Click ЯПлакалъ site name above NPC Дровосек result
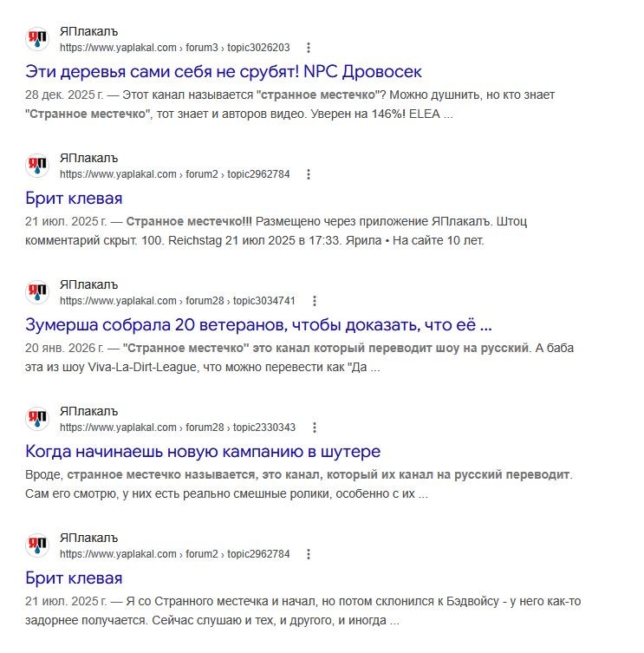Viewport: 644px width, 653px height. [88, 31]
